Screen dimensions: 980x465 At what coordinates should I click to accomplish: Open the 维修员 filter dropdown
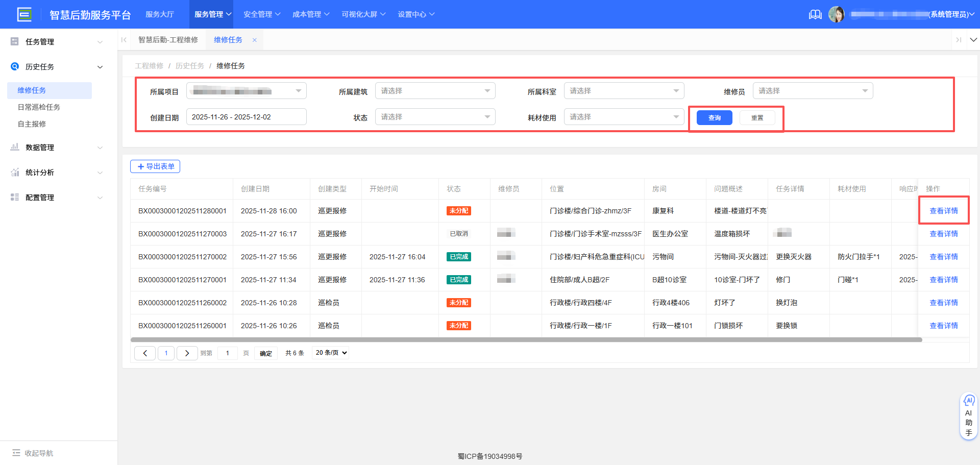coord(813,90)
